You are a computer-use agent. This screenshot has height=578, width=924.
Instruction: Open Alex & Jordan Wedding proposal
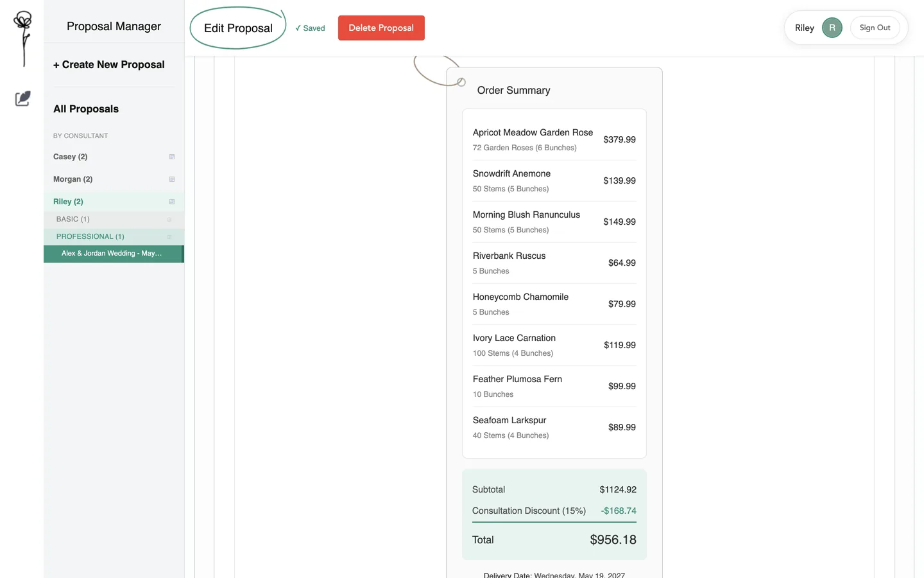tap(114, 254)
